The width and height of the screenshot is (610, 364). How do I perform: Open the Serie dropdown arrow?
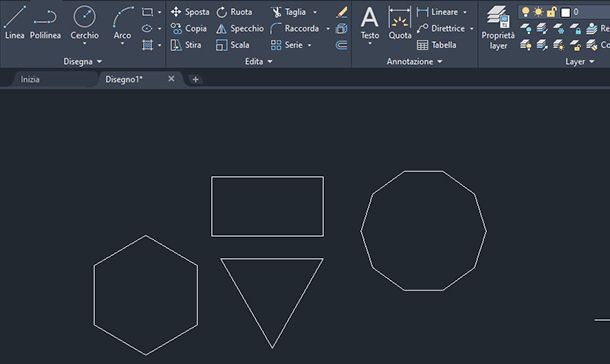pyautogui.click(x=310, y=46)
